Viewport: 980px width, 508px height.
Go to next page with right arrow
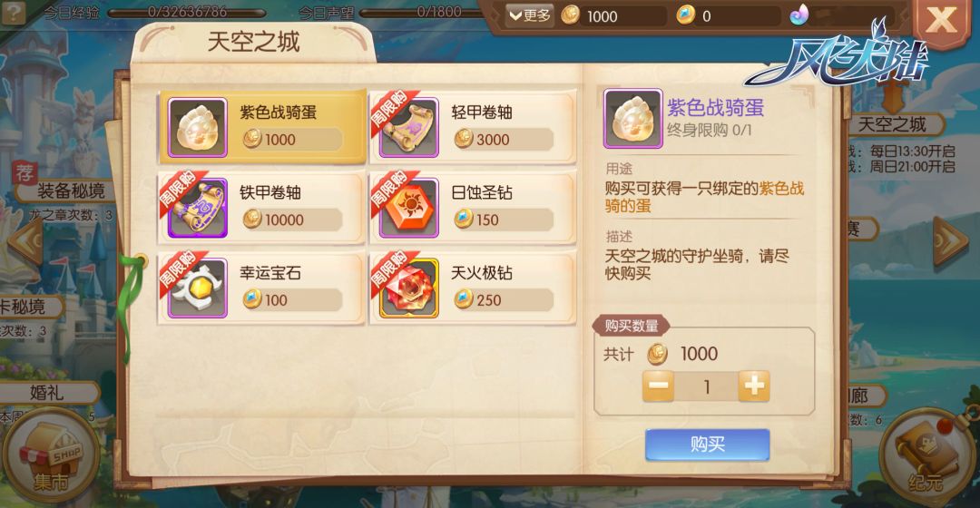coord(951,240)
